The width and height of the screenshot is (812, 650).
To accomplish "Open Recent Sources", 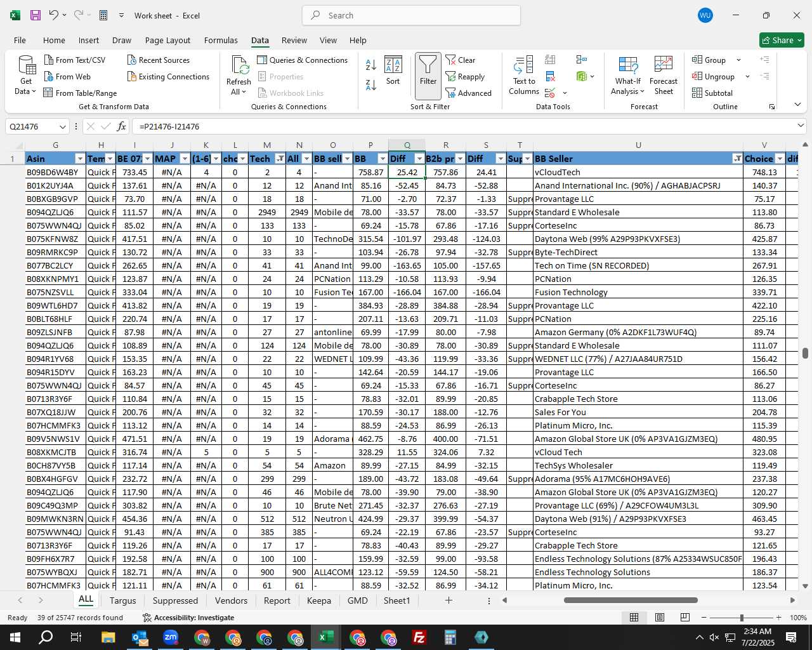I will click(x=159, y=60).
